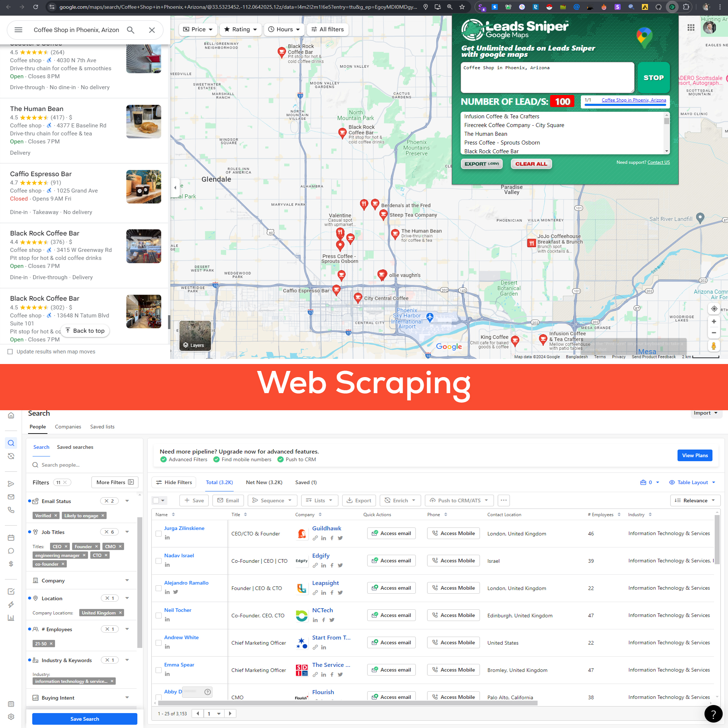Select Nadav Israel row checkbox
This screenshot has height=728, width=728.
tap(158, 561)
